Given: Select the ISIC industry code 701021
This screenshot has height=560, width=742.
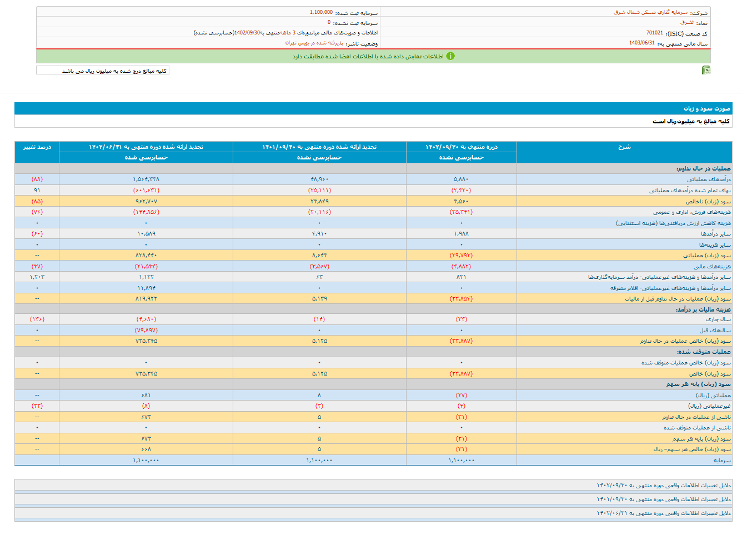Looking at the screenshot, I should pyautogui.click(x=654, y=33).
